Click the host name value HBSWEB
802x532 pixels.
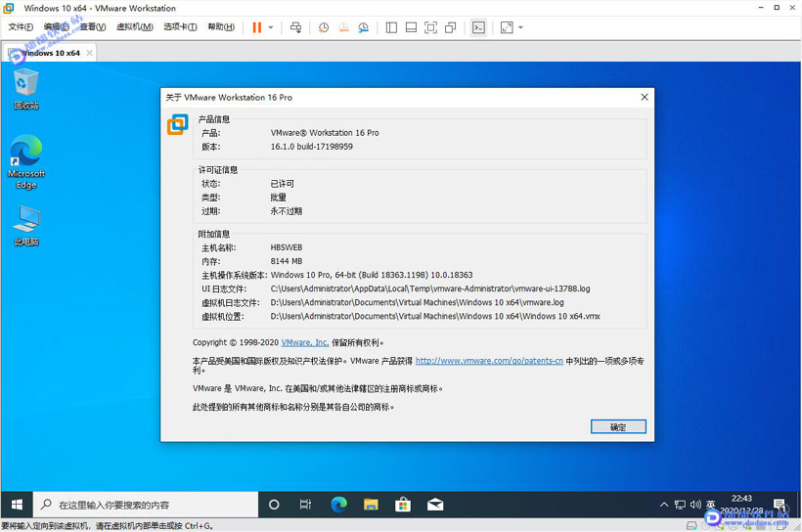[x=287, y=247]
